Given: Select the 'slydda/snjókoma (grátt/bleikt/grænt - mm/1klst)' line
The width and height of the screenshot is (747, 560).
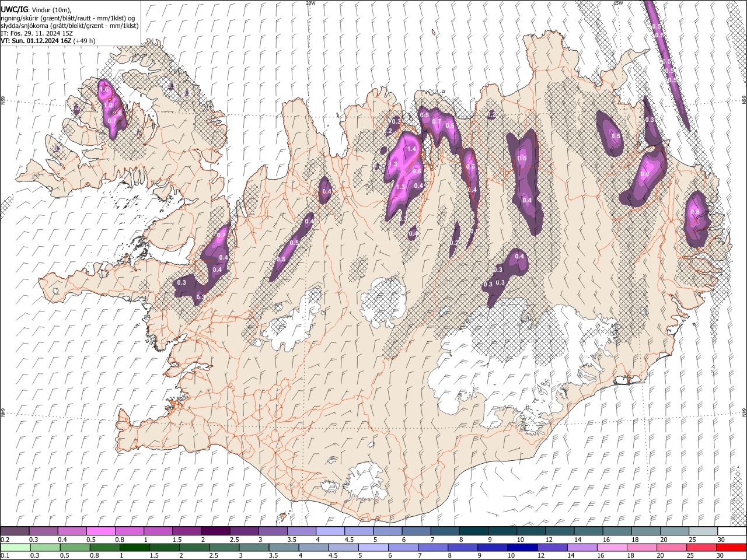Looking at the screenshot, I should click(x=69, y=26).
